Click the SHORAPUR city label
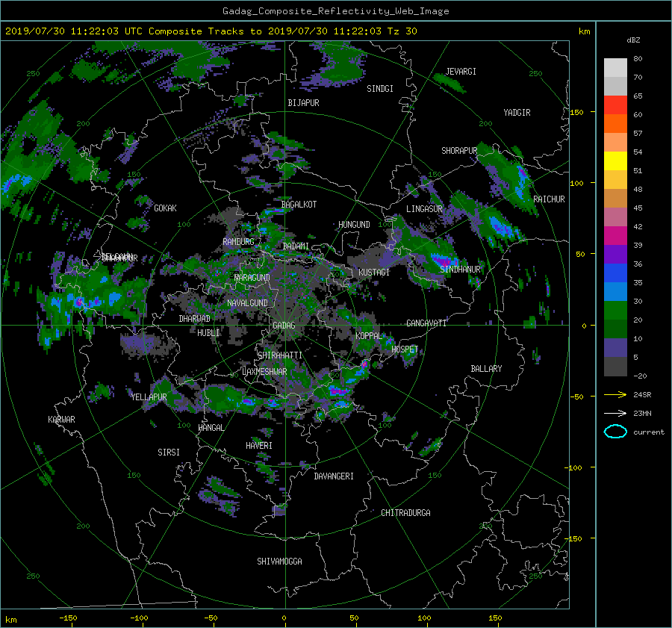Screen dimensions: 672x628 click(x=459, y=151)
